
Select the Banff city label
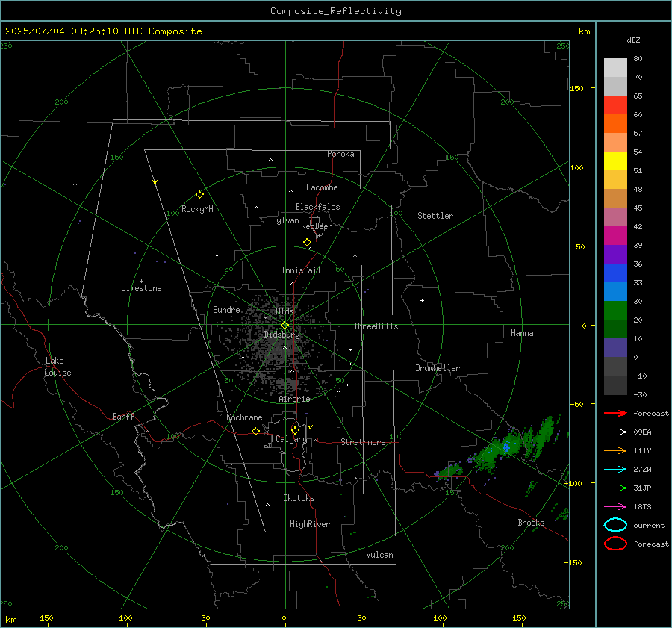tap(123, 417)
